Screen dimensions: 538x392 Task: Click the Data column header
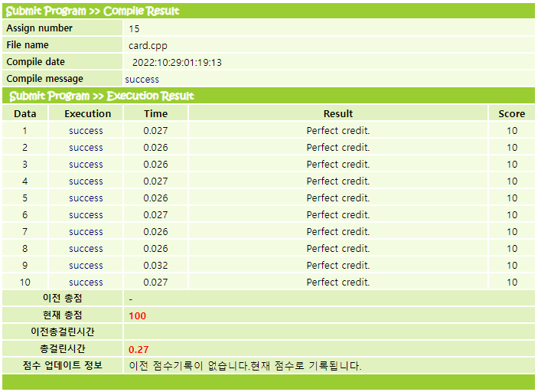click(x=25, y=113)
